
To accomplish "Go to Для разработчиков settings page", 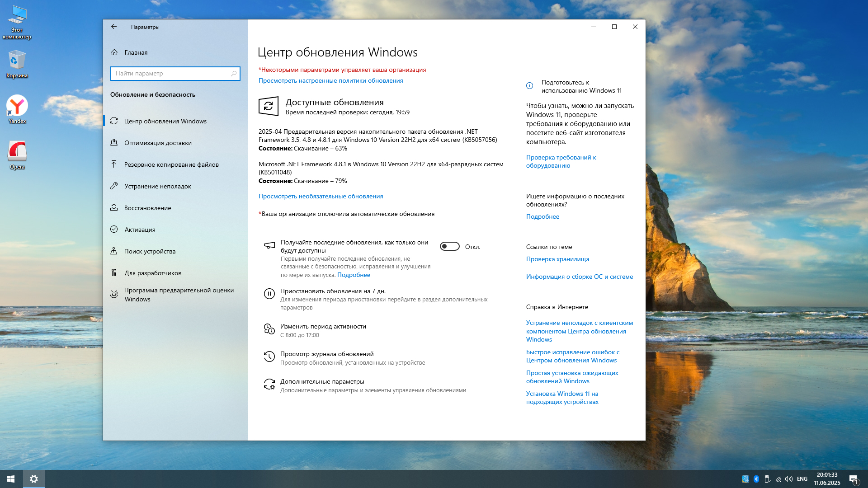I will pos(153,273).
